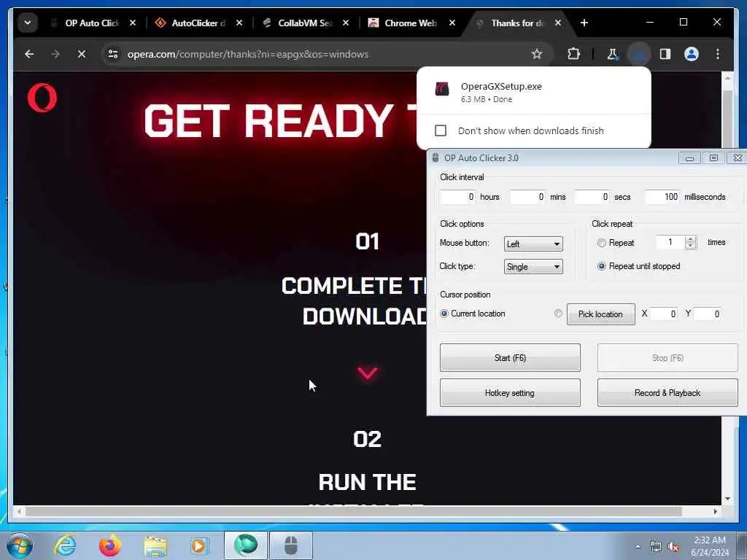This screenshot has height=560, width=747.
Task: Open the tab search dropdown arrow
Action: (x=28, y=23)
